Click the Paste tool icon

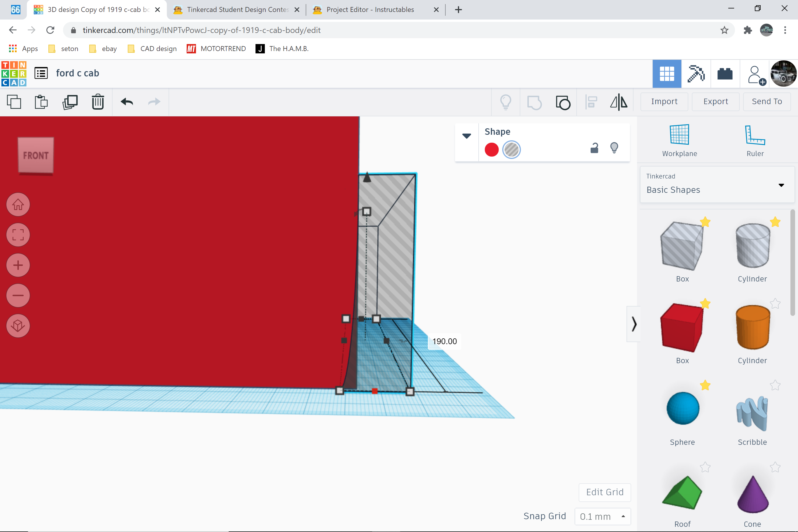[x=41, y=102]
